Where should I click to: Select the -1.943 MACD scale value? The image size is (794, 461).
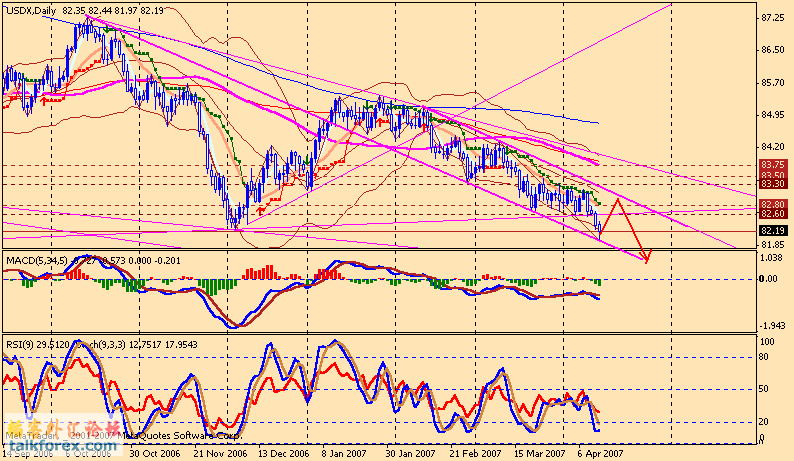772,326
